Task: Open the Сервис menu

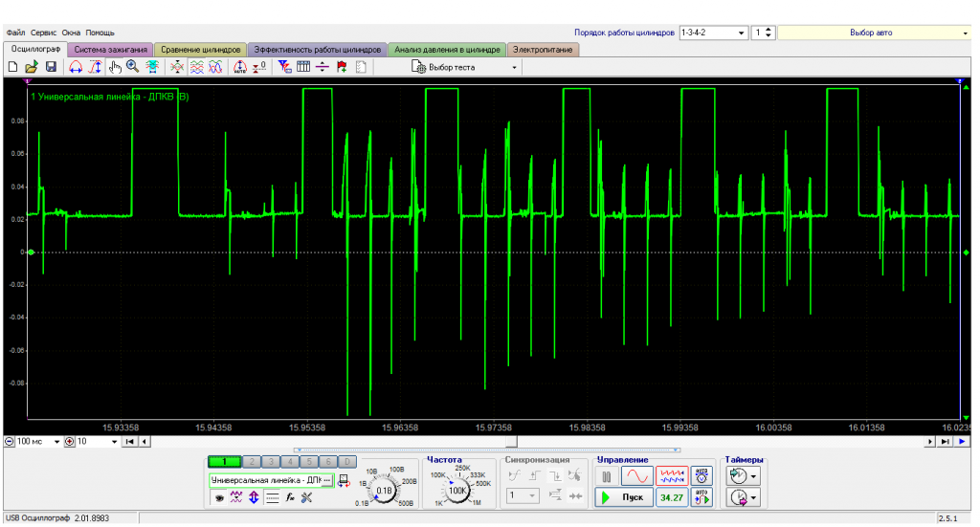Action: (x=44, y=33)
